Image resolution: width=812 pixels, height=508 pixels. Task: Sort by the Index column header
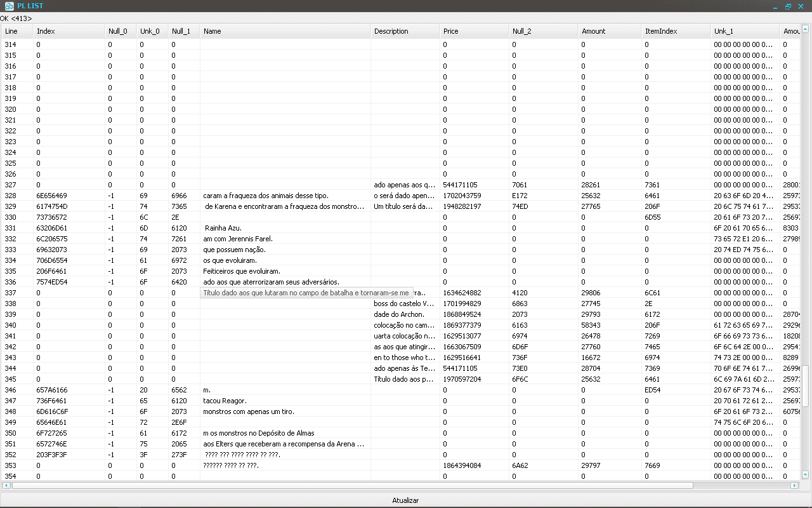point(69,31)
